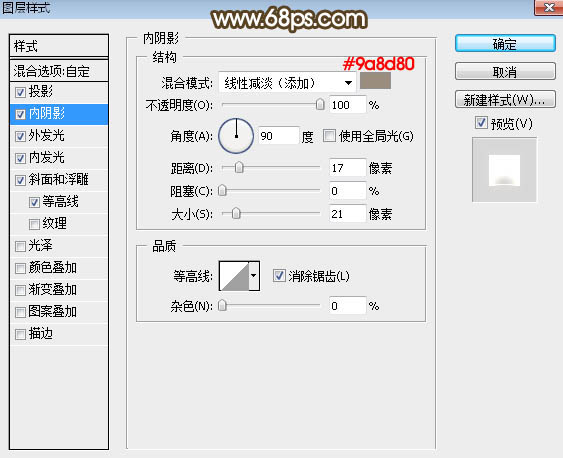Viewport: 563px width, 458px height.
Task: Click the 新建样式 new style button
Action: point(505,99)
